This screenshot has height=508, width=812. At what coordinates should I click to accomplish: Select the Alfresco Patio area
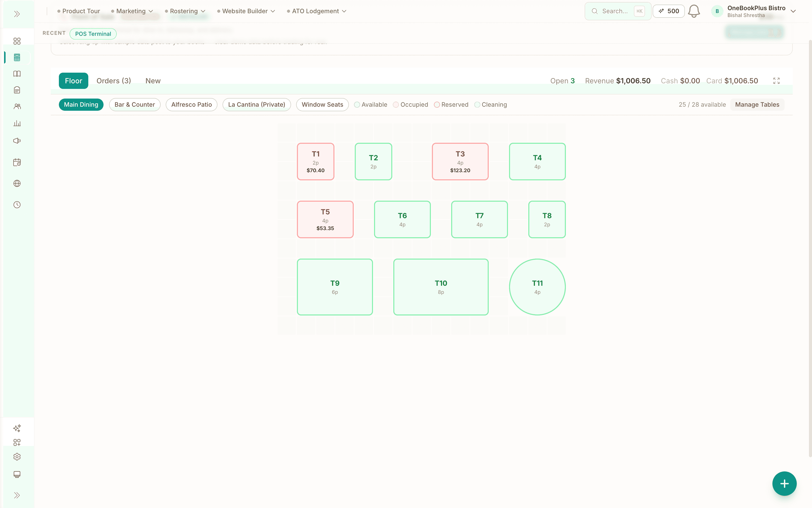pos(191,104)
